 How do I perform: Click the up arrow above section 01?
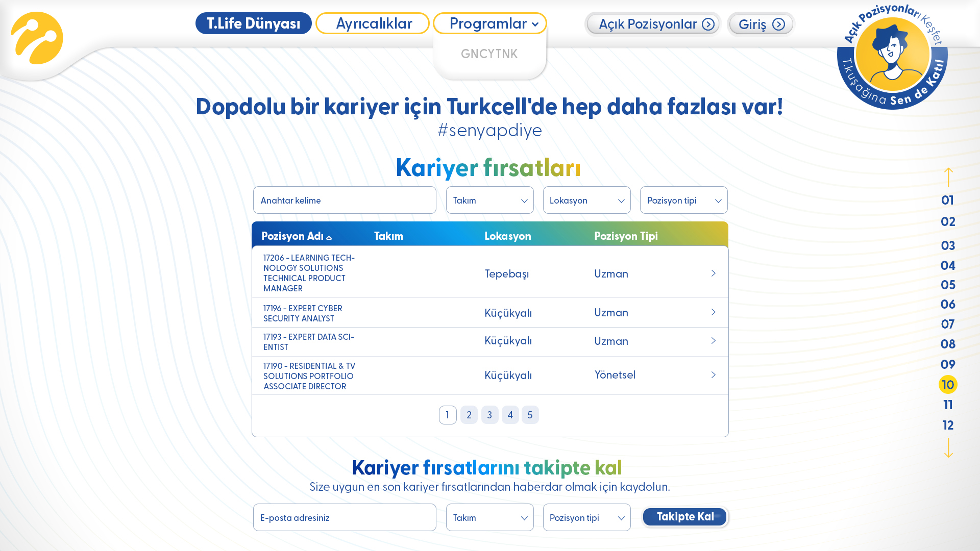948,177
